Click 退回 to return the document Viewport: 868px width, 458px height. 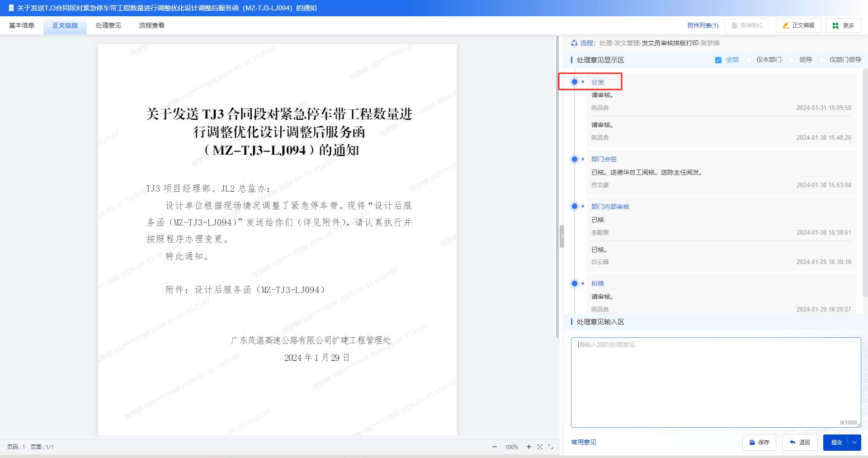coord(799,442)
